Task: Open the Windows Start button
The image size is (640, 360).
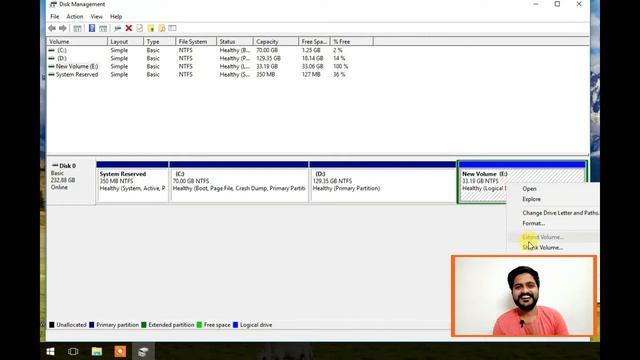Action: click(x=51, y=351)
